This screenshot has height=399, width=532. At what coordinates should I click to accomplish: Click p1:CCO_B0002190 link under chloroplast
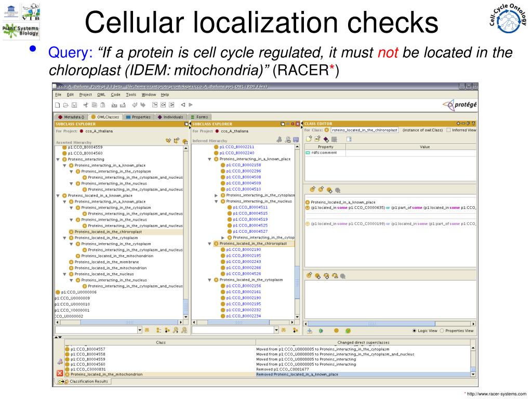244,250
